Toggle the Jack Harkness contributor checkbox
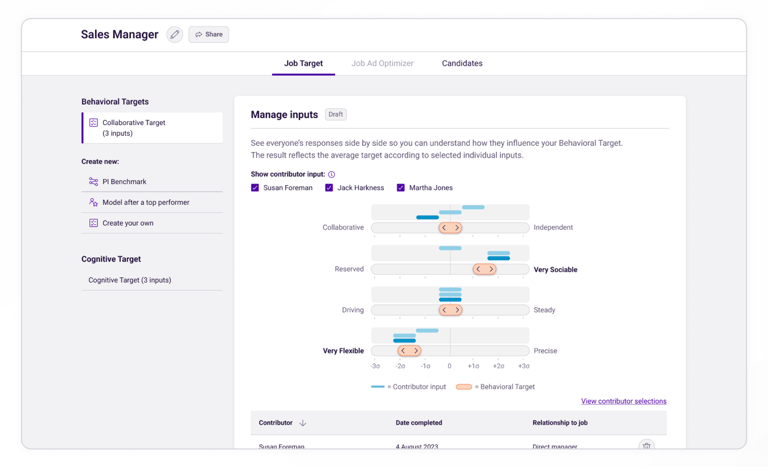Viewport: 768px width, 467px height. [x=329, y=188]
